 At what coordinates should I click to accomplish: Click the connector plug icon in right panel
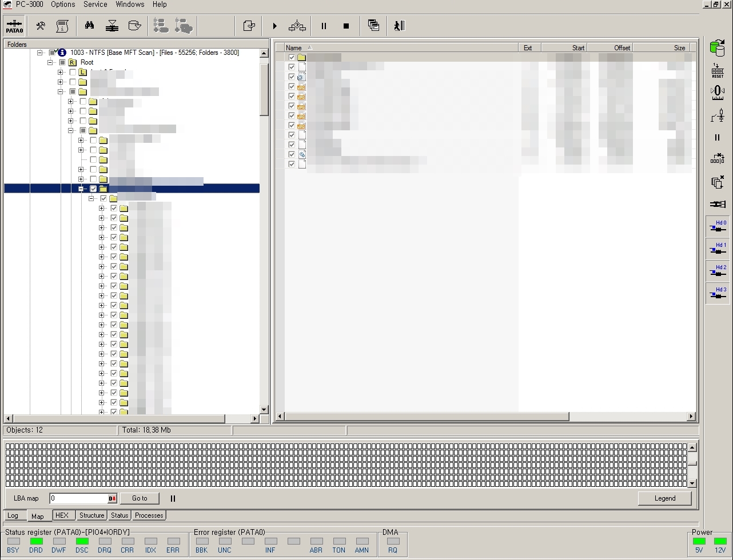point(717,204)
